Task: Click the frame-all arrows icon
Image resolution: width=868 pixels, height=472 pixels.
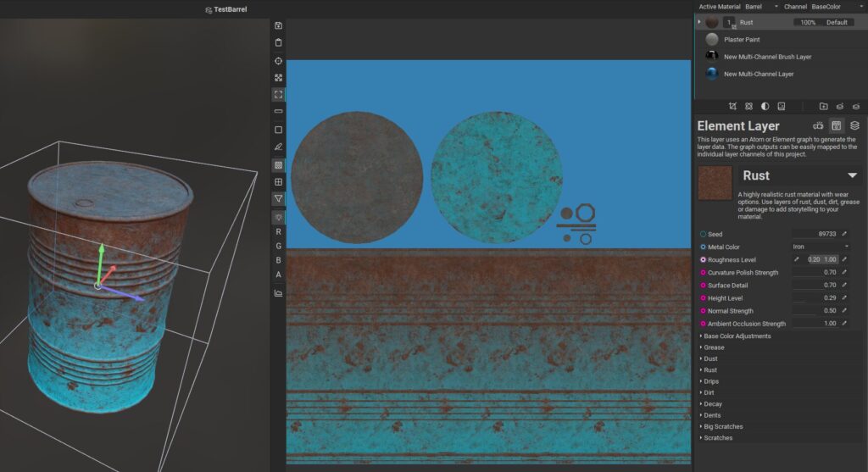Action: [x=278, y=78]
